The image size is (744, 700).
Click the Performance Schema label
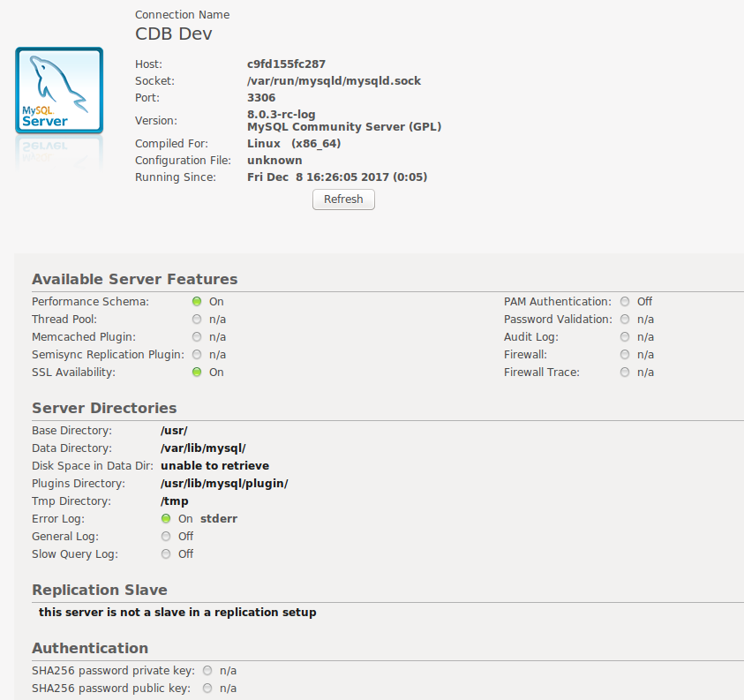90,301
